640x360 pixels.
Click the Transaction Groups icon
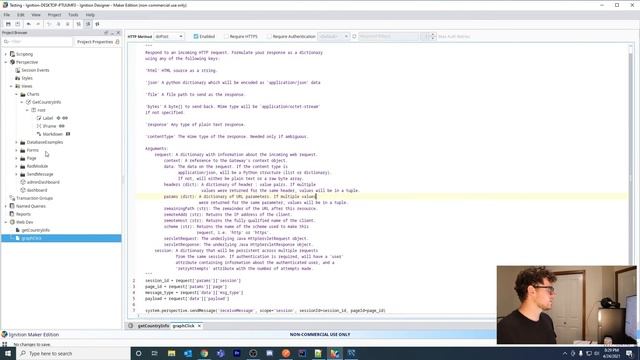12,198
